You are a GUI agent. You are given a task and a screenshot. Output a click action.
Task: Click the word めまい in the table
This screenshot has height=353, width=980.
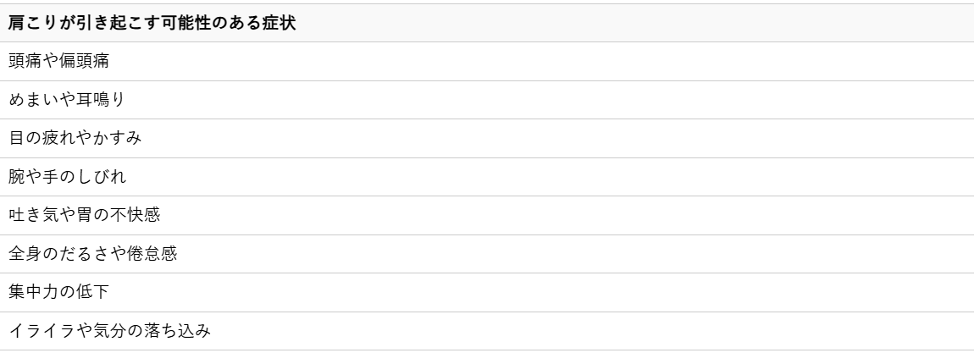click(x=33, y=100)
